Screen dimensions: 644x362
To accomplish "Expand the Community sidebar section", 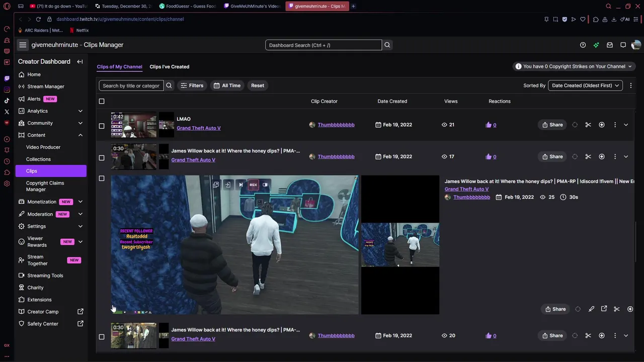I will pos(80,123).
